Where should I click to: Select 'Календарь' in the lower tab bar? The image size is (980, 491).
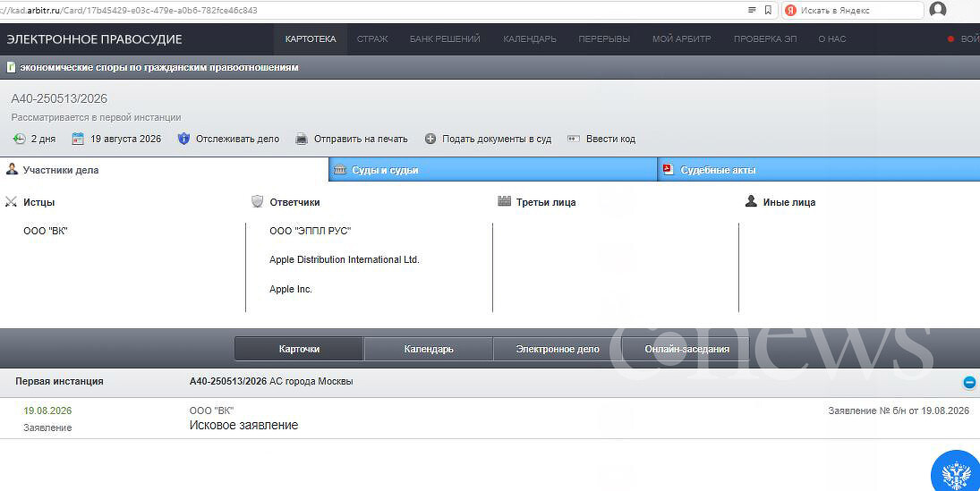pyautogui.click(x=429, y=349)
